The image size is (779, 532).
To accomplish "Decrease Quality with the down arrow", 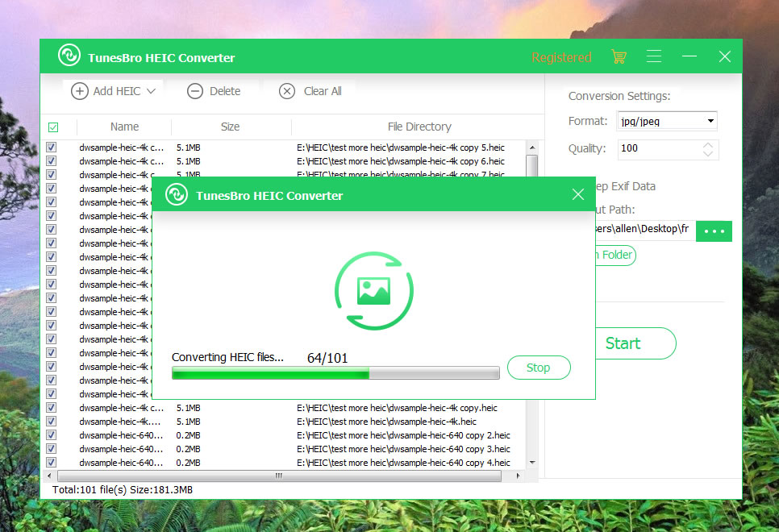I will click(x=708, y=153).
